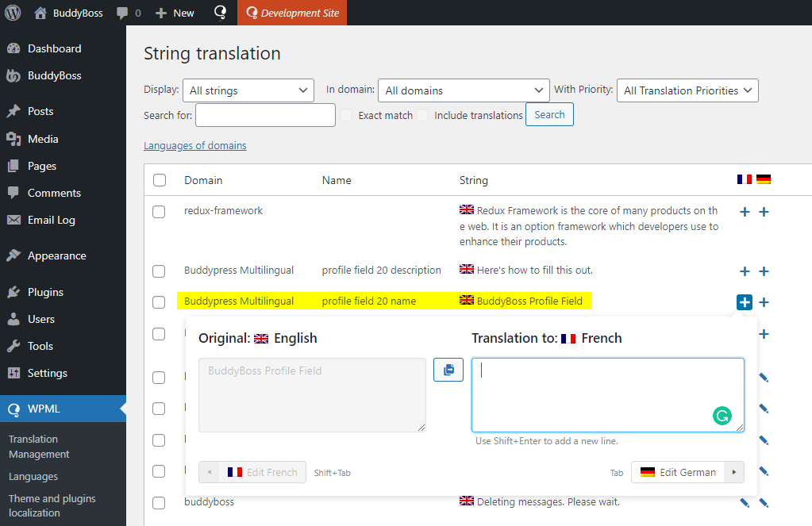This screenshot has height=526, width=812.
Task: Click the Edit German button
Action: pyautogui.click(x=687, y=472)
